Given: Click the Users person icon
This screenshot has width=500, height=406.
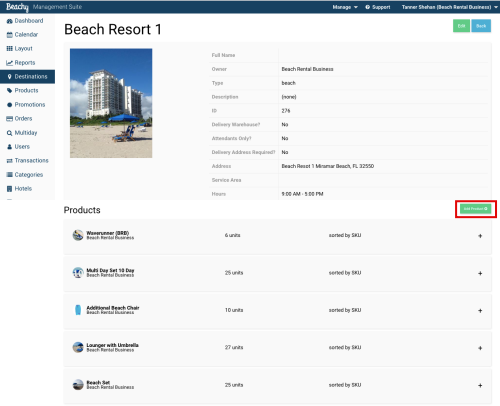Looking at the screenshot, I should pyautogui.click(x=9, y=147).
